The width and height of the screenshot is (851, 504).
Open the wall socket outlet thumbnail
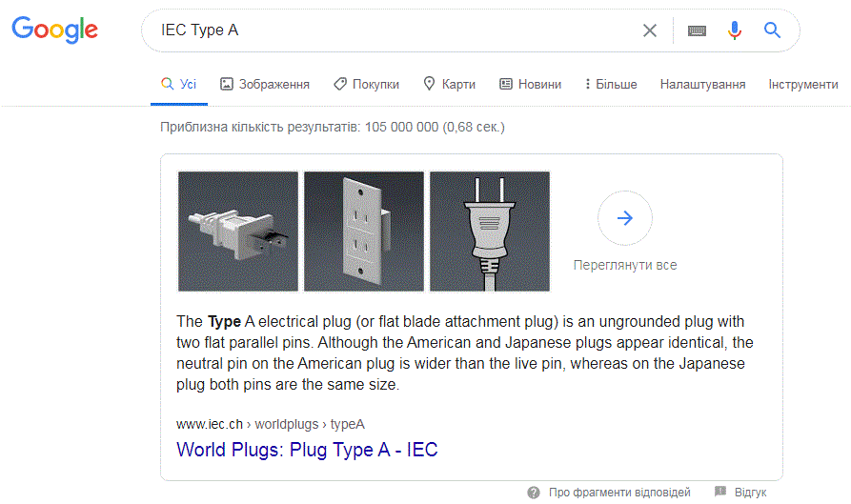coord(364,232)
